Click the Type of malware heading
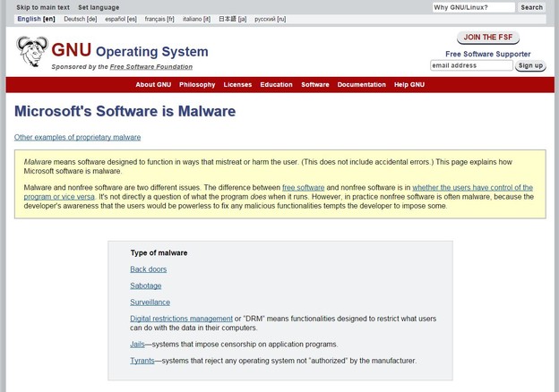This screenshot has width=559, height=392. 159,252
